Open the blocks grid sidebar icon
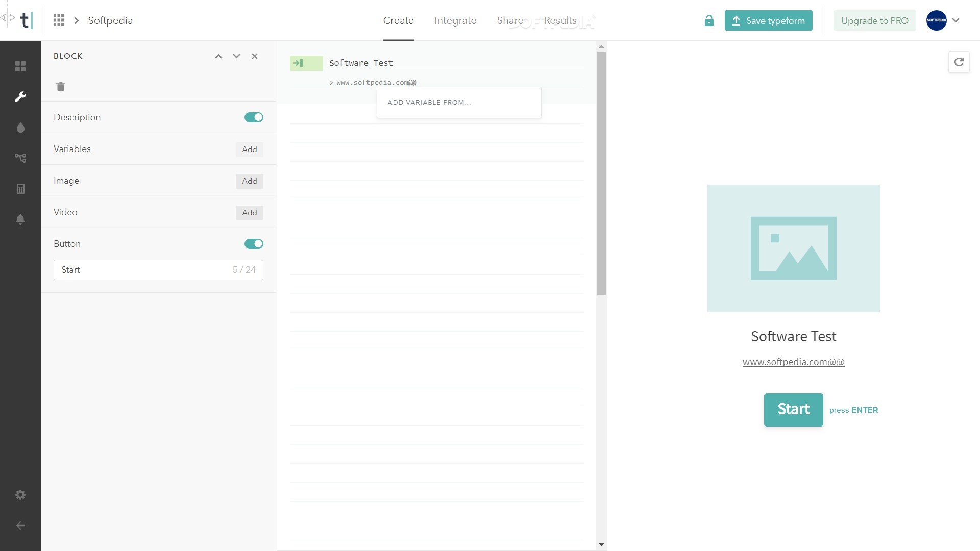980x551 pixels. click(x=20, y=66)
